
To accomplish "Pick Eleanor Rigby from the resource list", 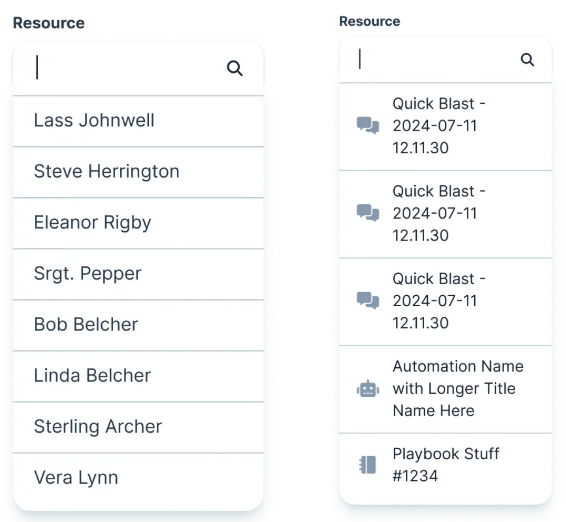I will point(138,223).
